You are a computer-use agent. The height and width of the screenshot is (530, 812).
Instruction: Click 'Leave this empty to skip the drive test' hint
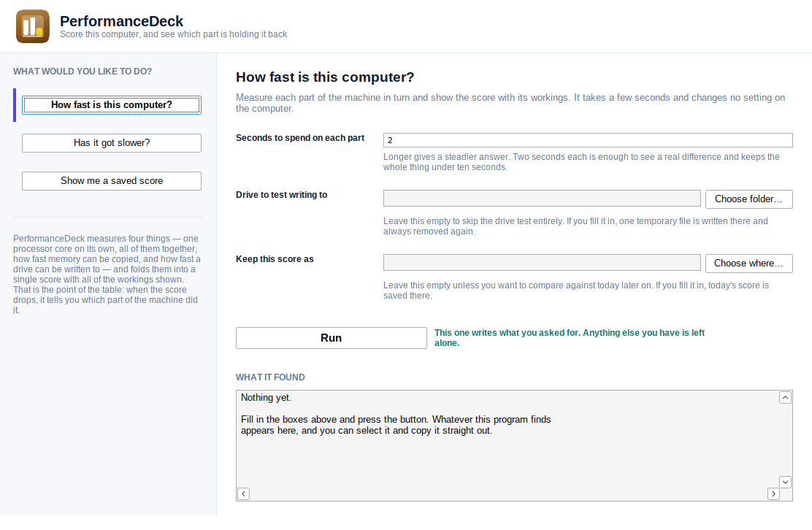[x=575, y=226]
